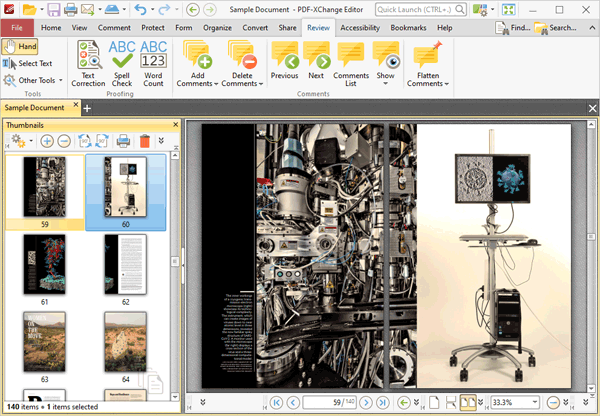Select the page 61 thumbnail
Image resolution: width=600 pixels, height=416 pixels.
pyautogui.click(x=45, y=265)
